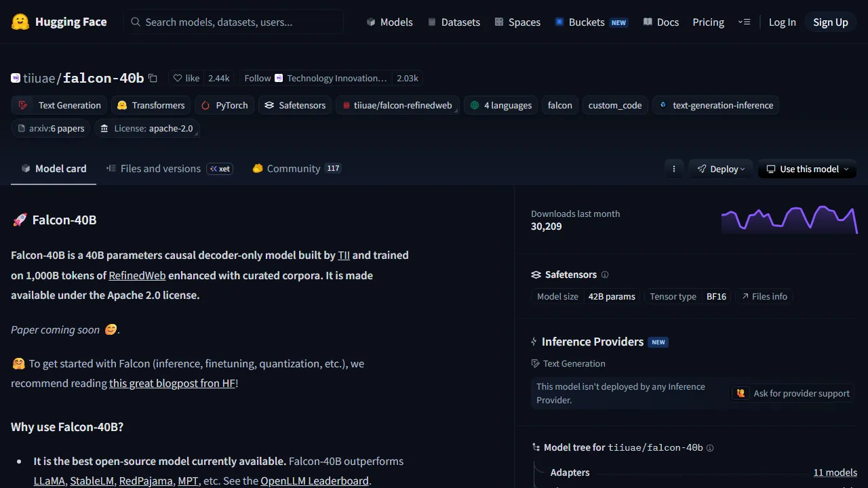
Task: Click the RedPajama link
Action: [x=146, y=481]
